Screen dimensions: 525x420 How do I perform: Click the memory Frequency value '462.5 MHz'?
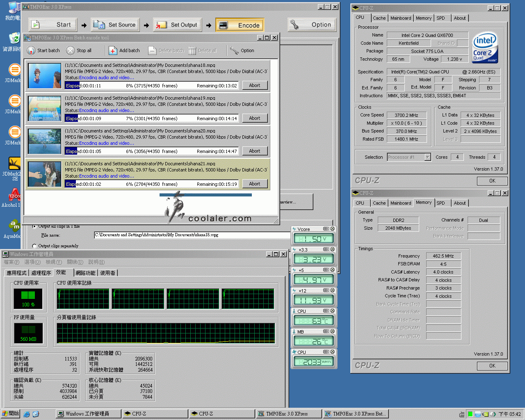(x=443, y=256)
